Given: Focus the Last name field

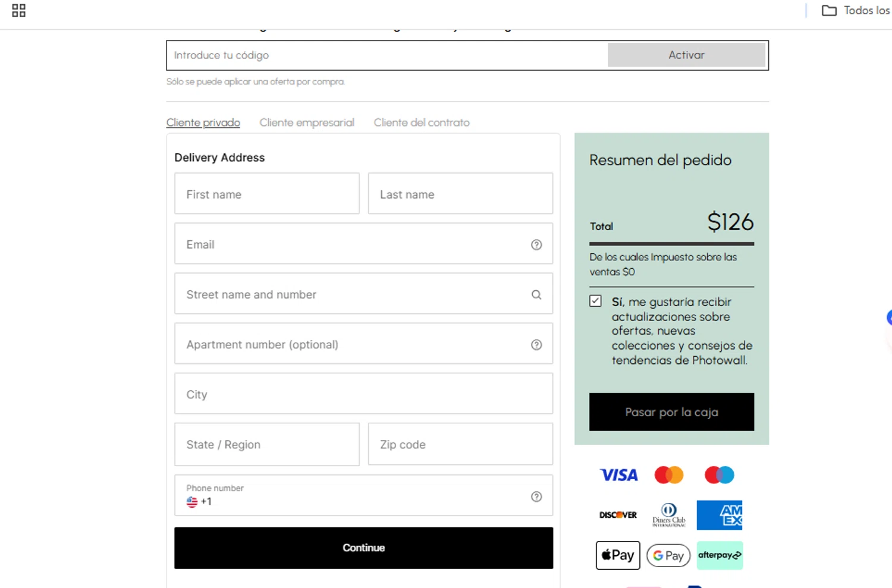Looking at the screenshot, I should (460, 194).
